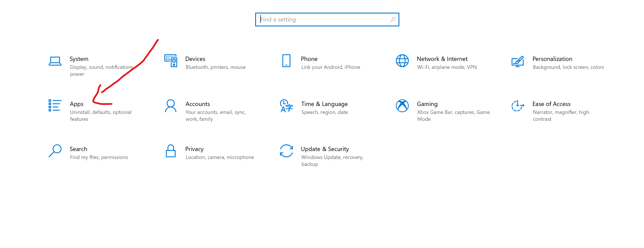Select Network & Internet title
The image size is (644, 248).
click(x=442, y=59)
